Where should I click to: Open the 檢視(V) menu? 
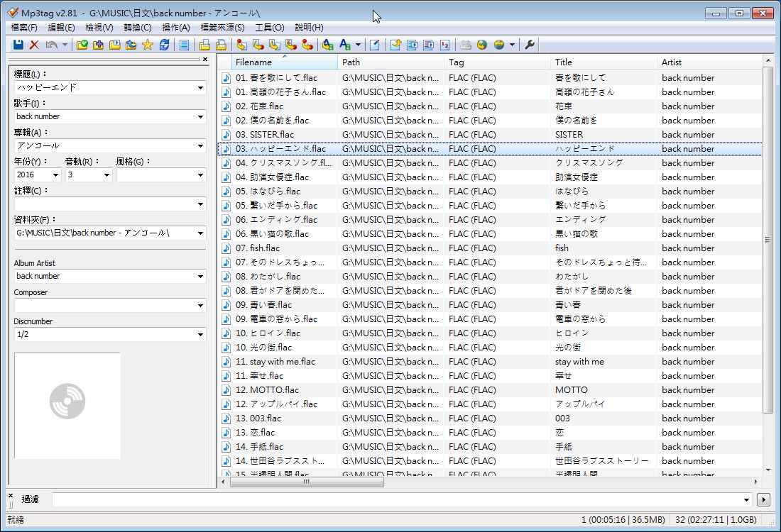tap(99, 28)
